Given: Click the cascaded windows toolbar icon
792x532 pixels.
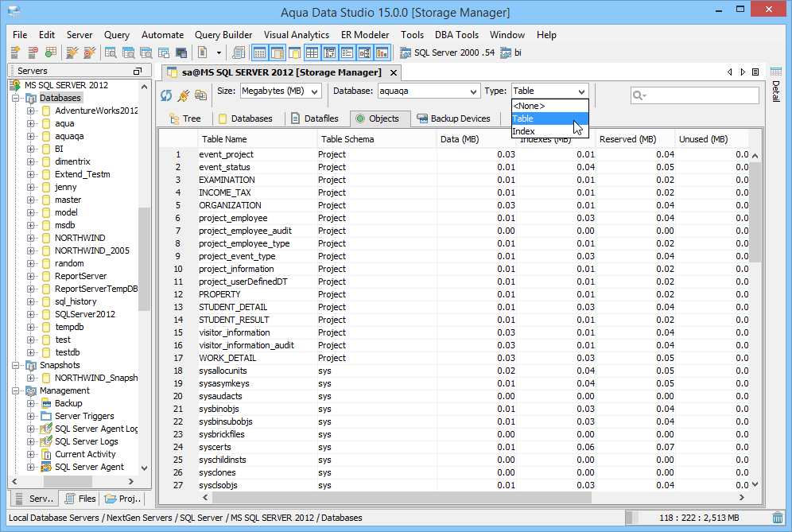Looking at the screenshot, I should (164, 52).
